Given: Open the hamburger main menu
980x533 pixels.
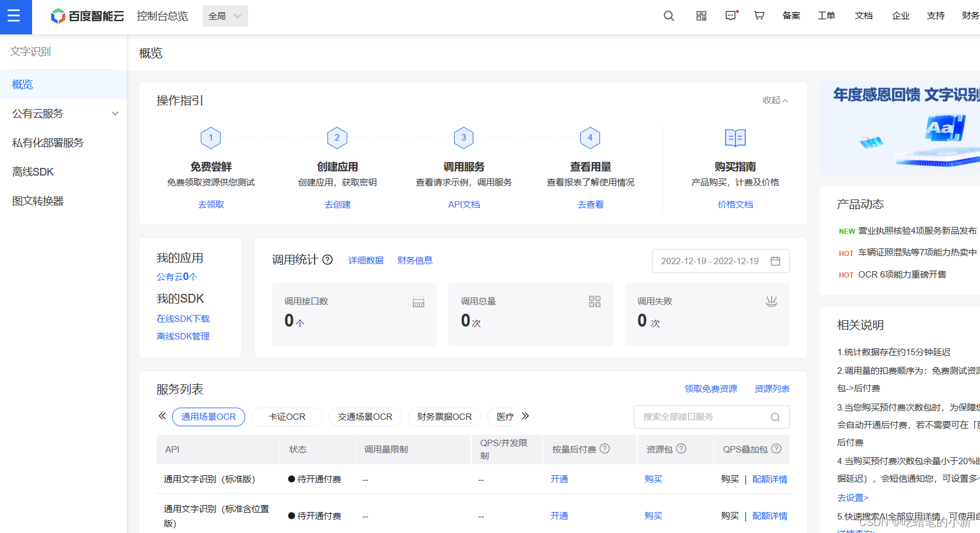Looking at the screenshot, I should coord(14,16).
